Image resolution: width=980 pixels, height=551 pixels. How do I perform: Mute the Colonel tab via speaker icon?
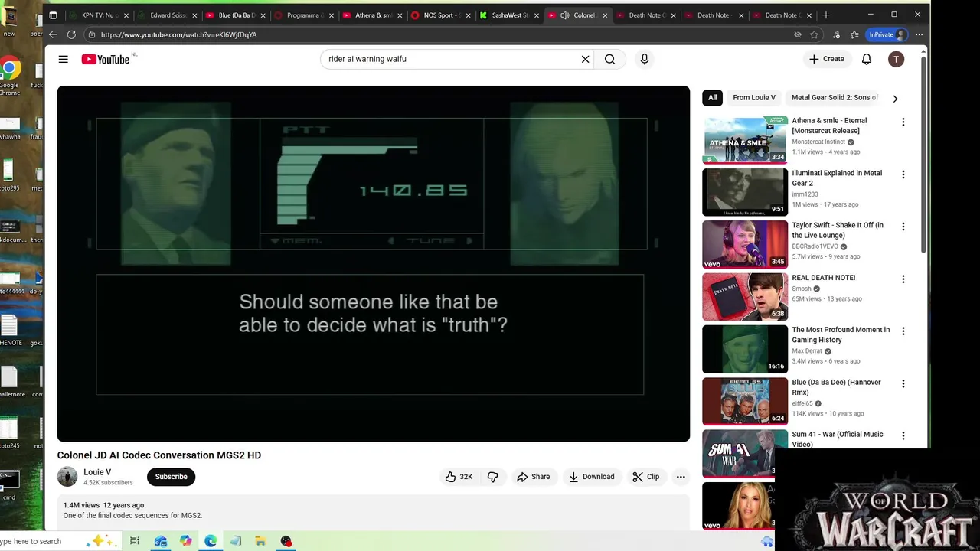pyautogui.click(x=565, y=15)
